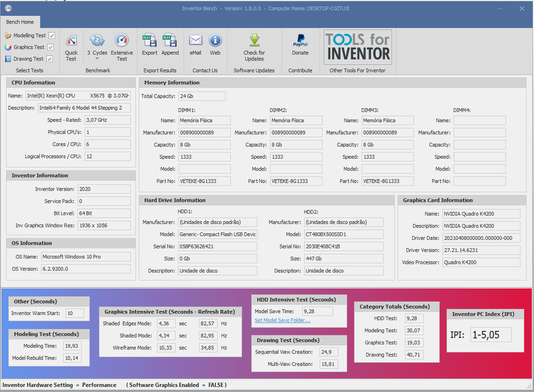Click the Driver Date field
The width and height of the screenshot is (534, 392).
click(481, 238)
